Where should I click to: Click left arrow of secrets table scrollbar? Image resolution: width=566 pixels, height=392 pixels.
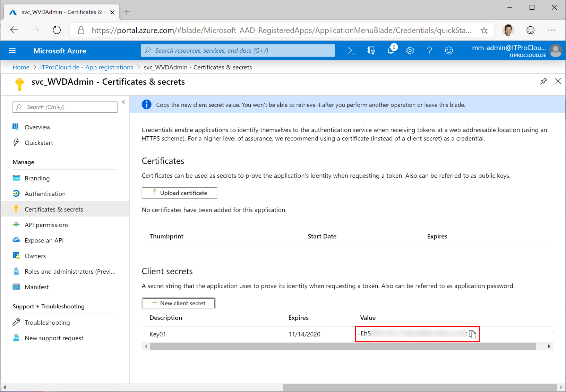pyautogui.click(x=146, y=346)
